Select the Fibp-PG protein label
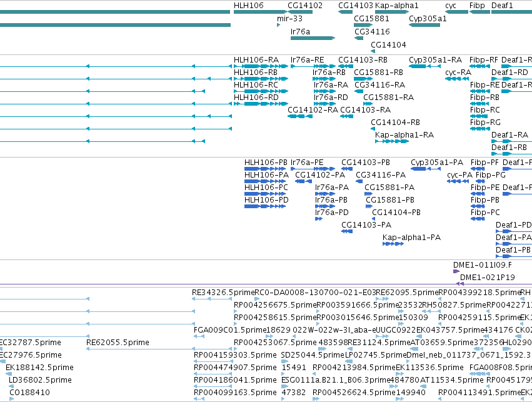 490,175
